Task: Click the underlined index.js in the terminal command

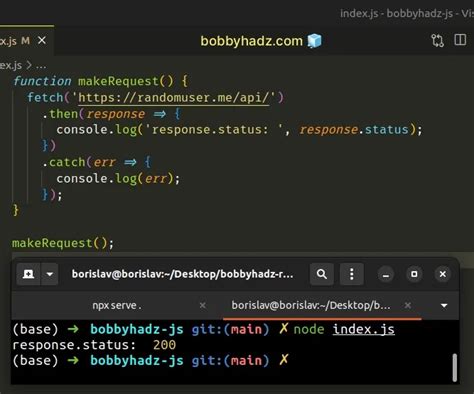Action: pos(364,329)
